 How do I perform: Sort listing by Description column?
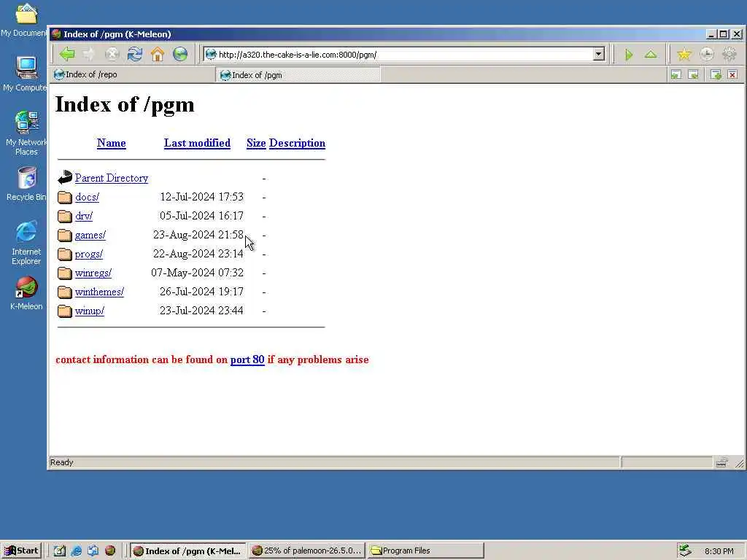298,143
